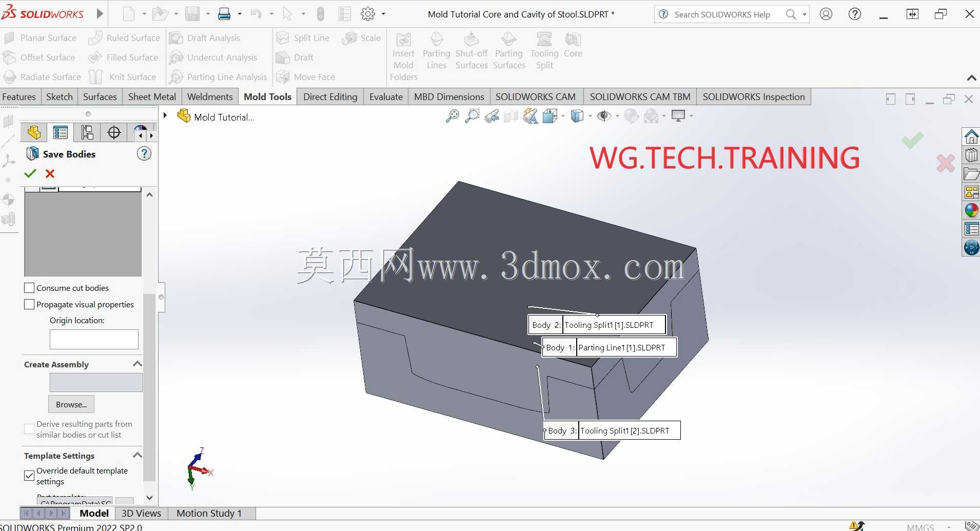This screenshot has height=531, width=980.
Task: Expand the Mold Tutorial flyout tree
Action: (165, 115)
